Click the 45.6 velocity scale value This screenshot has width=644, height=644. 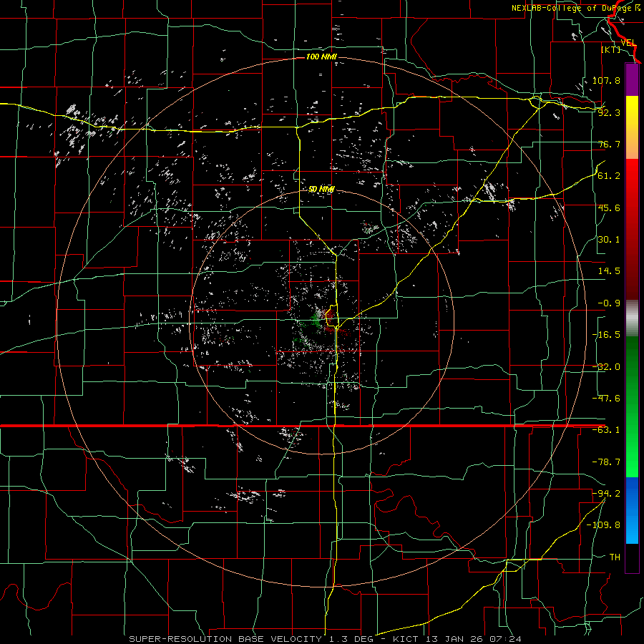point(609,208)
